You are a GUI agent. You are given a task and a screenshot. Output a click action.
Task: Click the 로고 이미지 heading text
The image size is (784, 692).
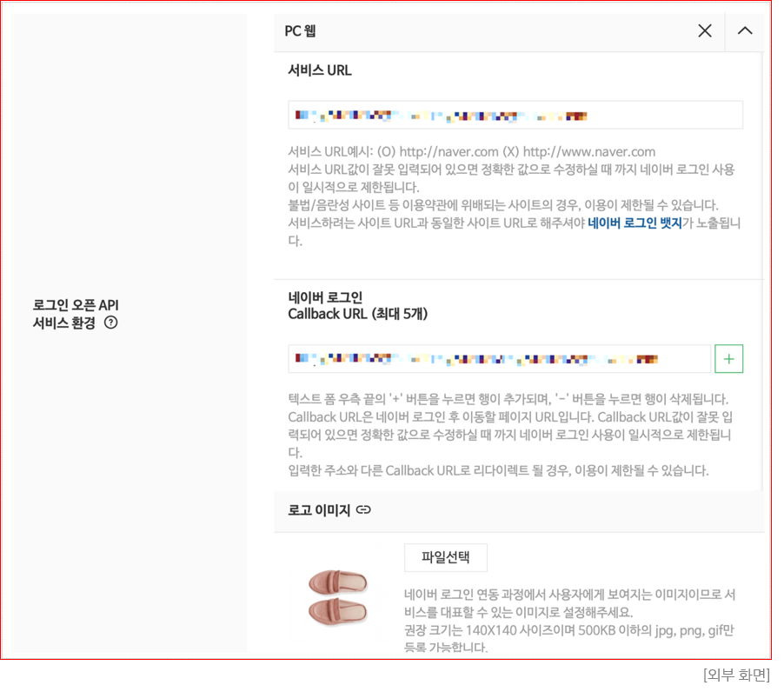318,510
